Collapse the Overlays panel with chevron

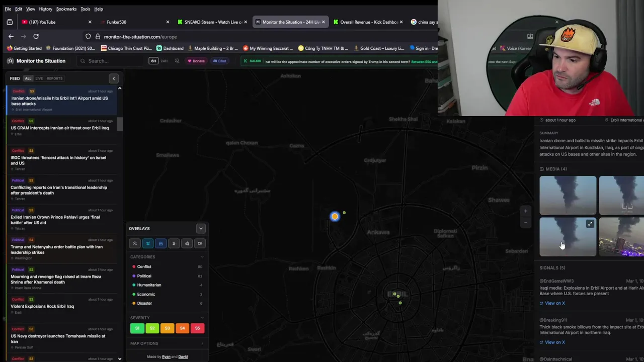pyautogui.click(x=201, y=228)
